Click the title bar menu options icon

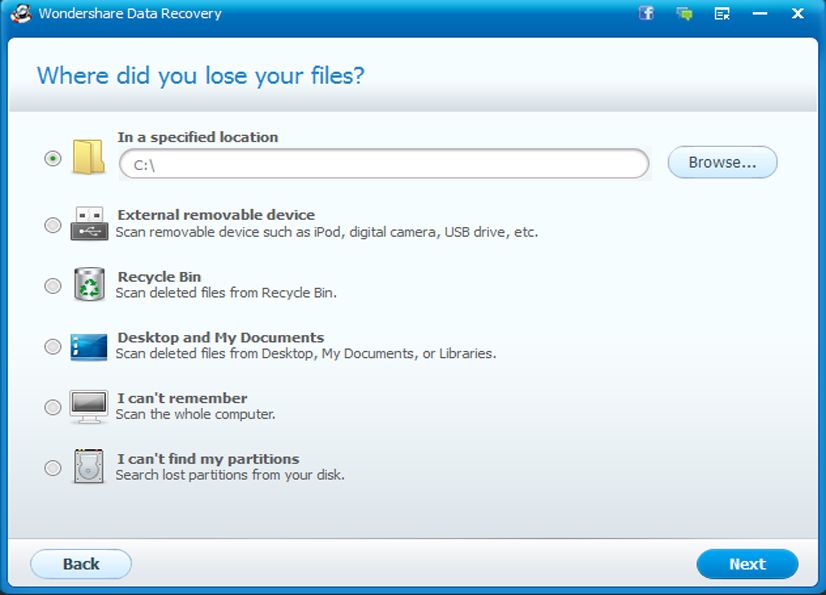pos(722,14)
